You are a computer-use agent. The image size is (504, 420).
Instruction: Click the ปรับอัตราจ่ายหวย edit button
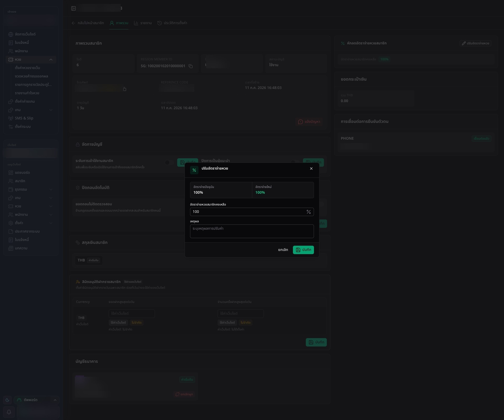[475, 43]
